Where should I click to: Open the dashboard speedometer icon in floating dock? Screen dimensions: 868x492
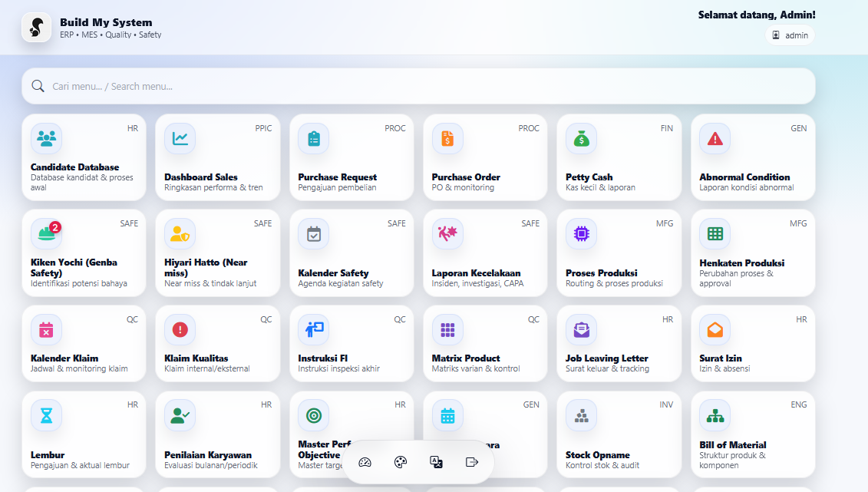click(x=365, y=462)
